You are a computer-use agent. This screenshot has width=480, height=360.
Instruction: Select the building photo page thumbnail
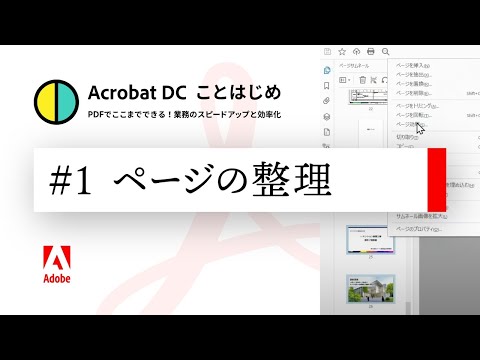click(x=370, y=289)
